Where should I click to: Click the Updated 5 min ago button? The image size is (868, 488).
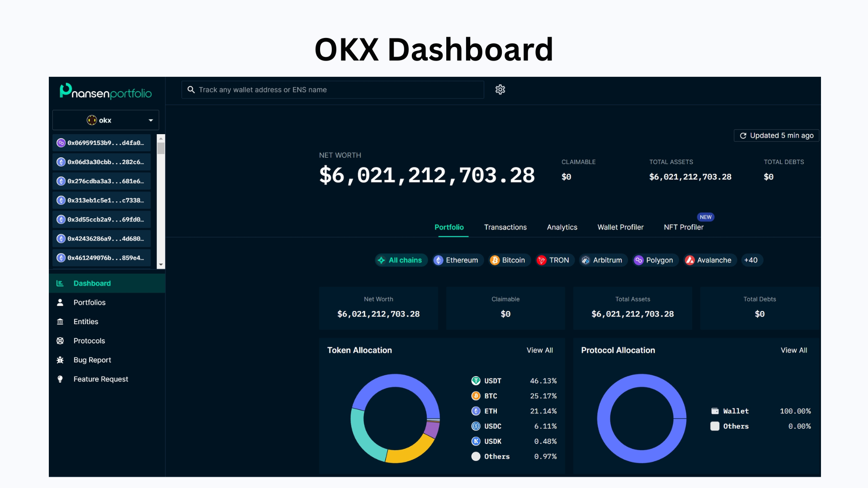coord(776,136)
